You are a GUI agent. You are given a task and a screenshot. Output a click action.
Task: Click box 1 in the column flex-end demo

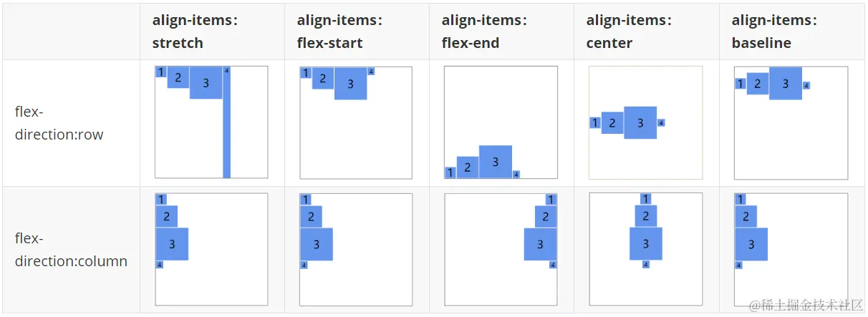click(x=551, y=200)
